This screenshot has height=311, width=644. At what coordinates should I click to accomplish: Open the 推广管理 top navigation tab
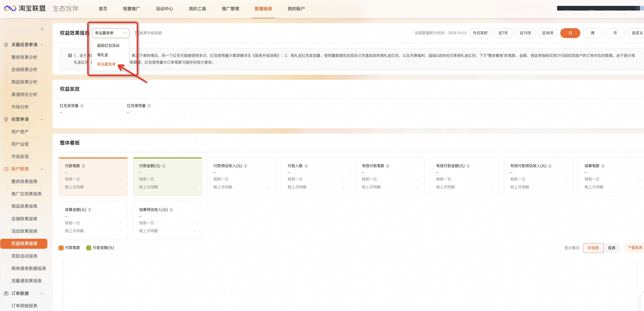pyautogui.click(x=230, y=9)
